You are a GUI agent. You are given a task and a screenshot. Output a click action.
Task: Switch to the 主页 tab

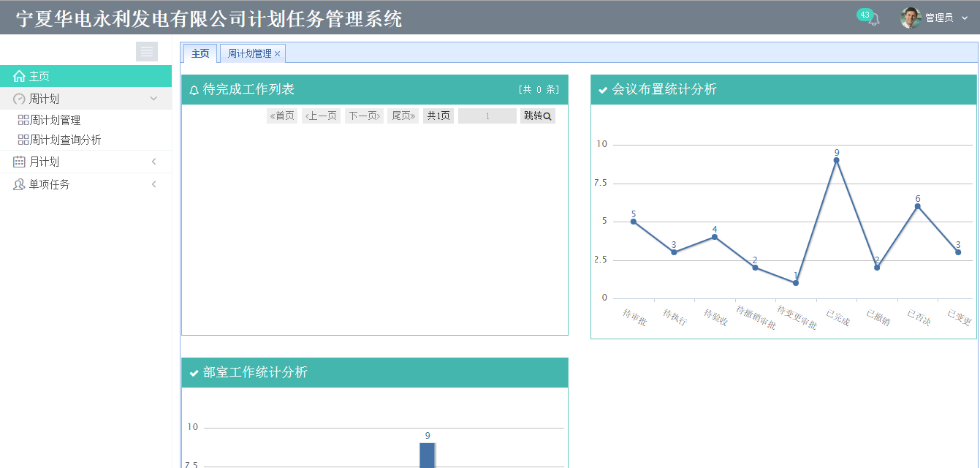pyautogui.click(x=200, y=53)
